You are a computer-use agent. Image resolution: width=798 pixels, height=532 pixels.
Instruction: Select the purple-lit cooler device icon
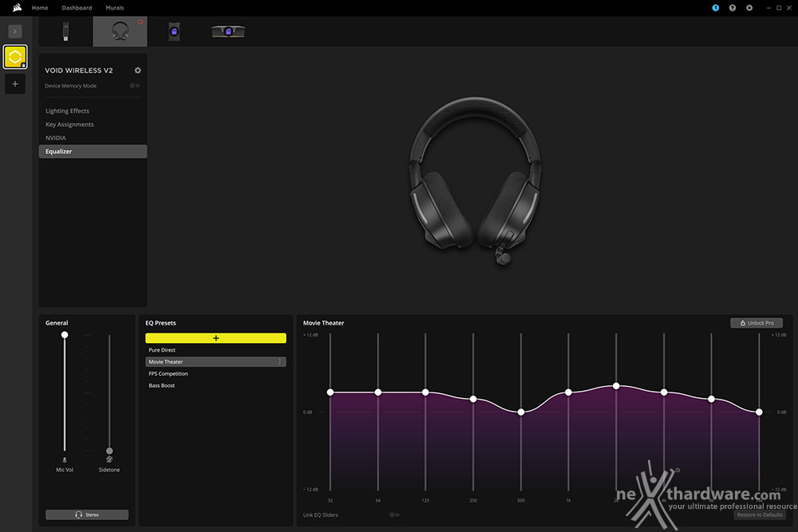click(x=174, y=32)
